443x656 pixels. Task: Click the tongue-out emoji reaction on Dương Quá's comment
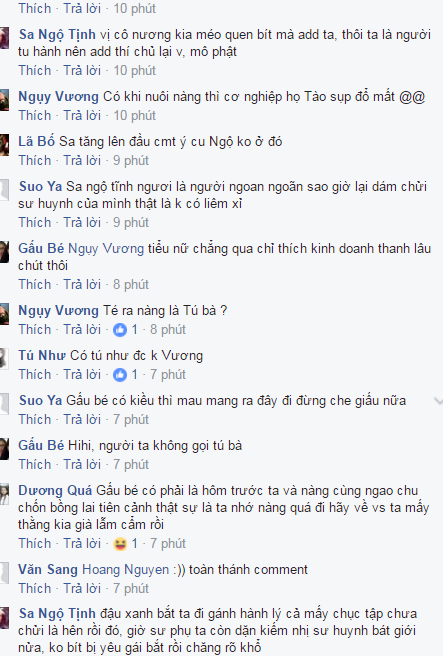click(120, 544)
